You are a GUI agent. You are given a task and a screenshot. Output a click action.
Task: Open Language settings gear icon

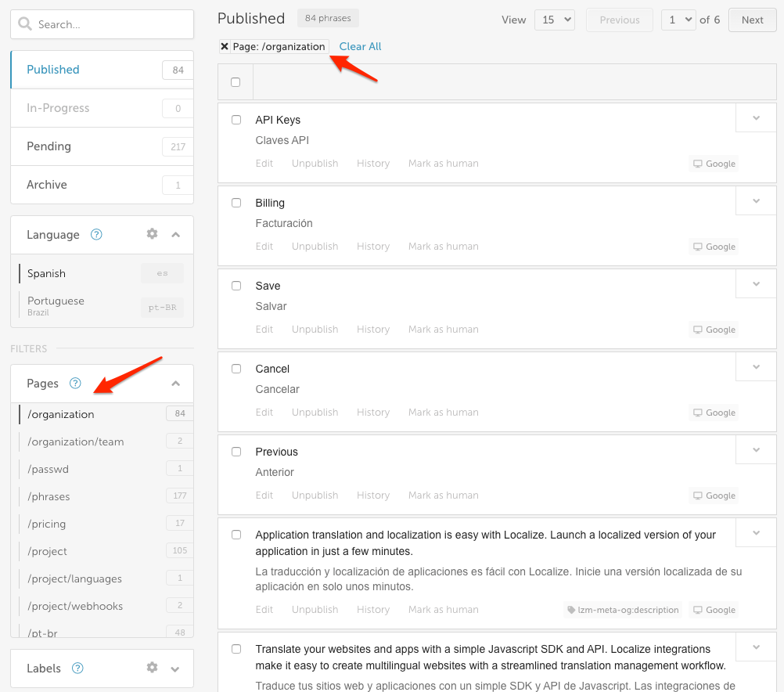[x=152, y=234]
